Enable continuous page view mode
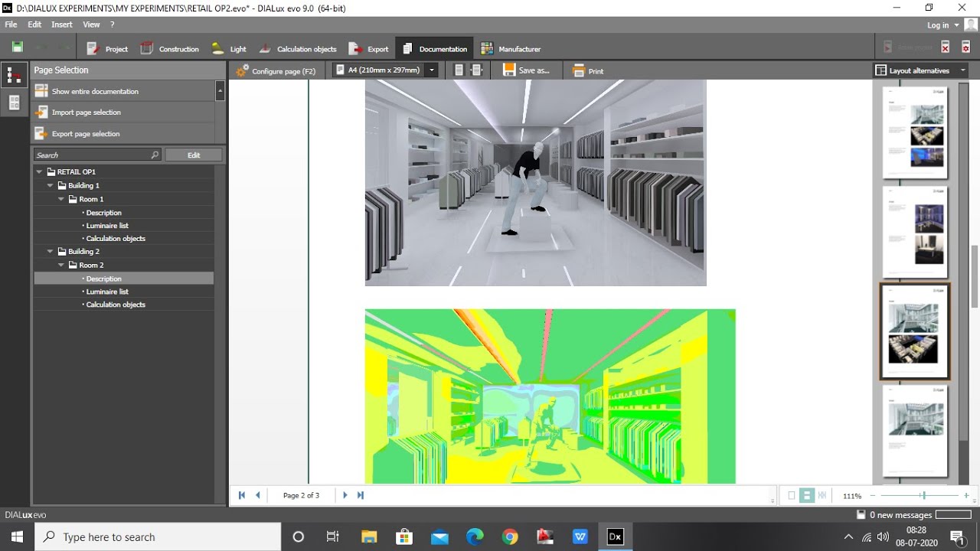This screenshot has width=980, height=551. 806,496
